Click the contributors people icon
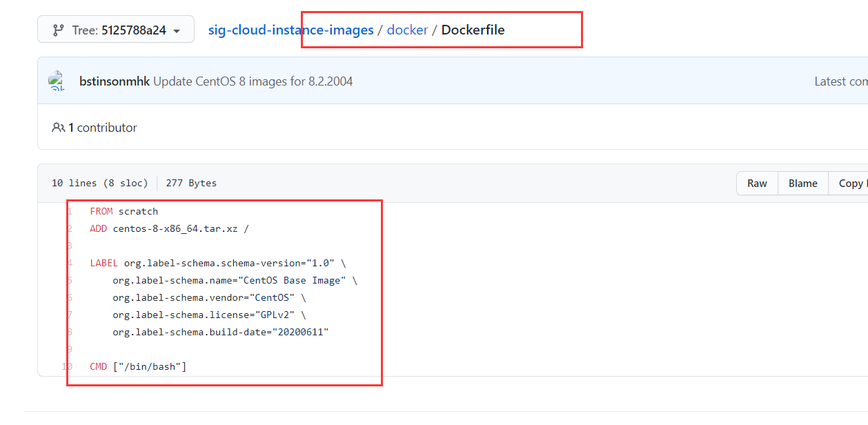868x425 pixels. [x=58, y=128]
